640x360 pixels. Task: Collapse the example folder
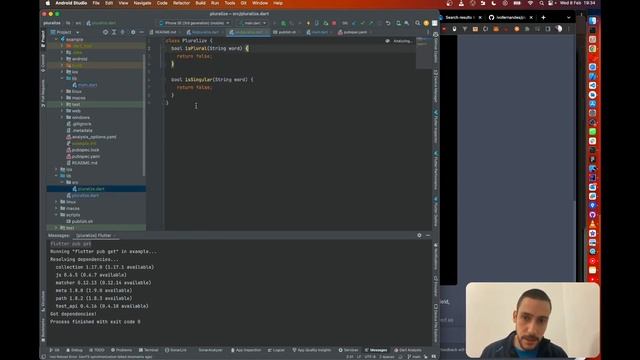(57, 39)
